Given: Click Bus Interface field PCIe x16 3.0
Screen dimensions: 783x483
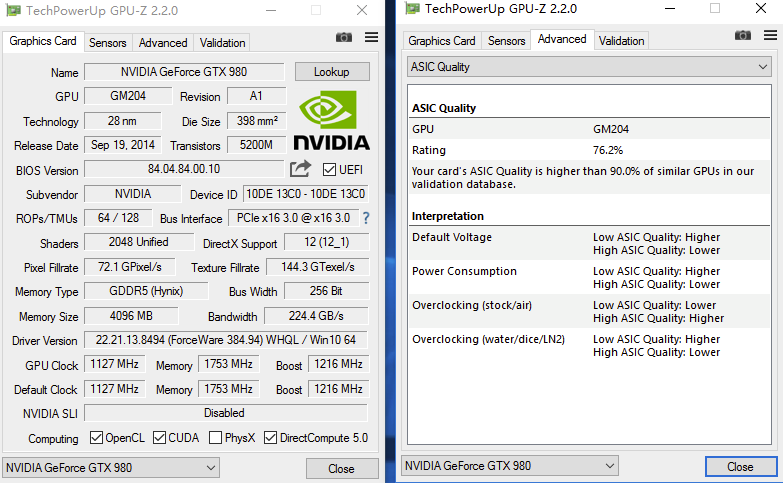Looking at the screenshot, I should coord(294,218).
